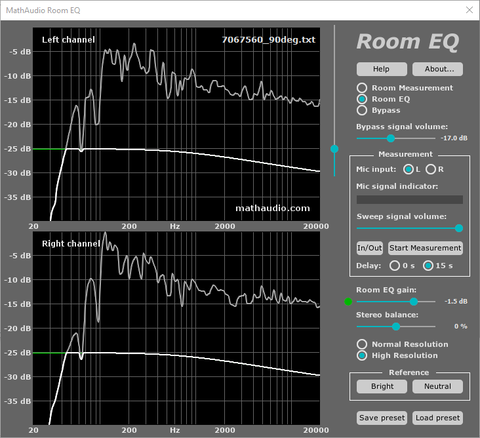Adjust the Bypass signal volume slider
The image size is (480, 438).
(391, 138)
